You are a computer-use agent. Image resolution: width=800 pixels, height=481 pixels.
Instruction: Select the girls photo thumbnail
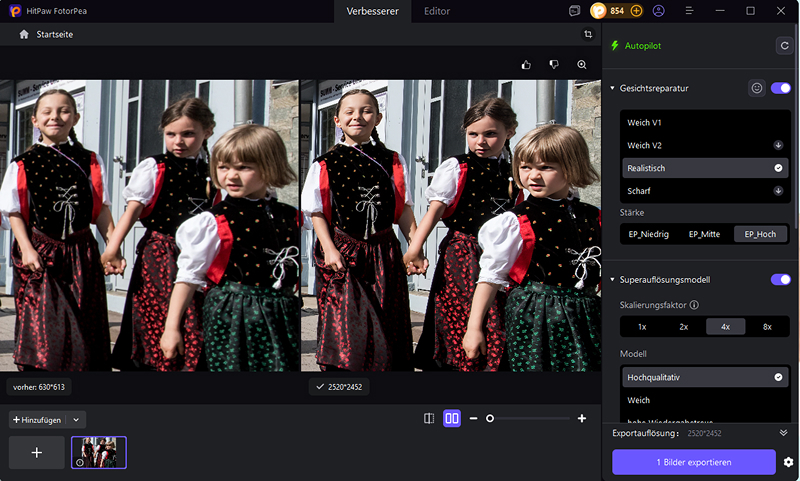pos(99,452)
